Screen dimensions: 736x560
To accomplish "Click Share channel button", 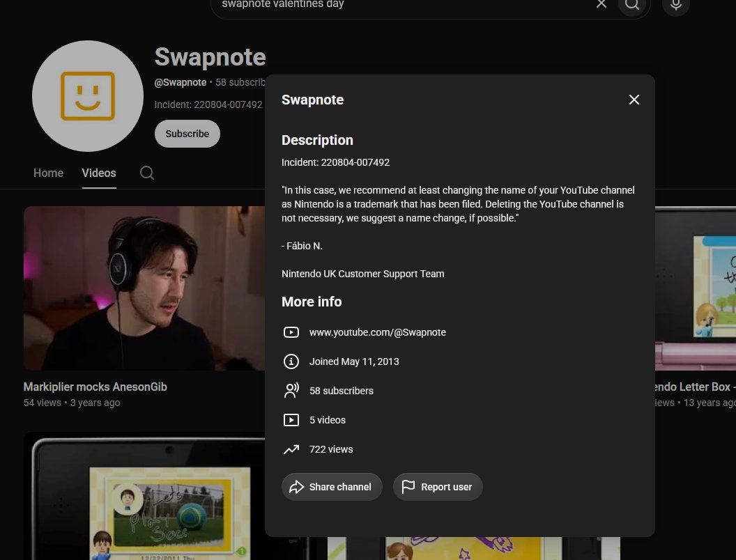I will [x=332, y=487].
